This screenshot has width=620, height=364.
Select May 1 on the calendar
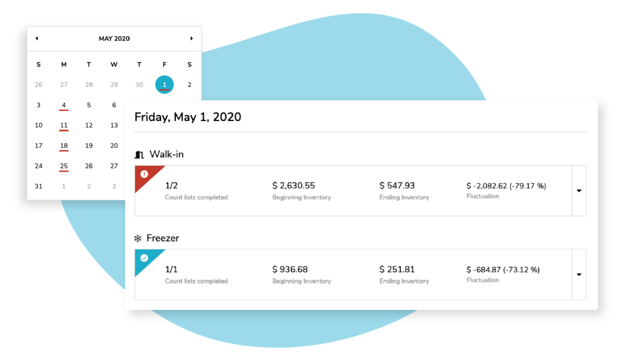pyautogui.click(x=164, y=84)
